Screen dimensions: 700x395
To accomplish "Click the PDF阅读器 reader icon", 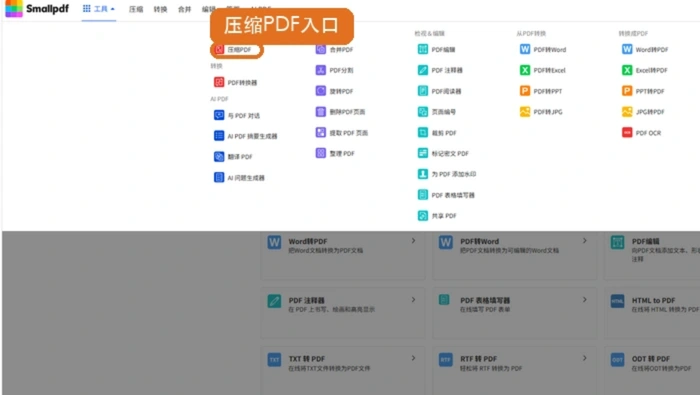I will click(x=422, y=91).
